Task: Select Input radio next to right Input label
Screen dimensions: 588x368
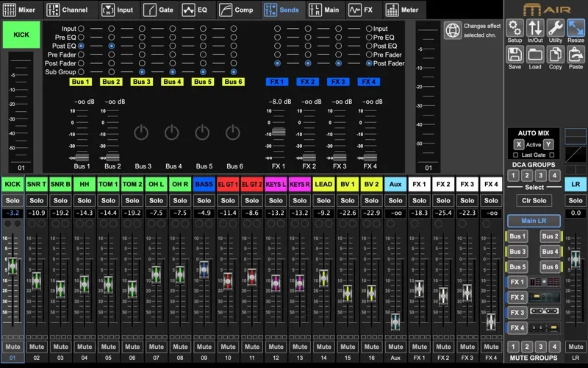Action: pos(369,29)
